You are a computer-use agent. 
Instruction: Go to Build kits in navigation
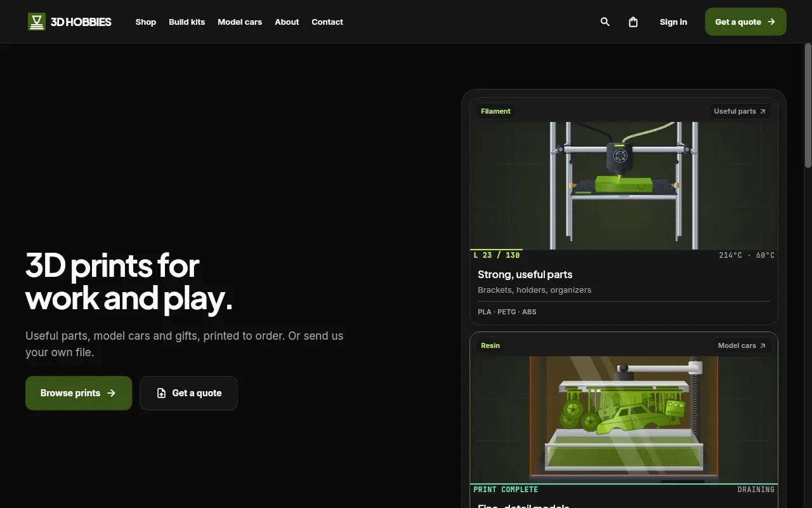187,22
